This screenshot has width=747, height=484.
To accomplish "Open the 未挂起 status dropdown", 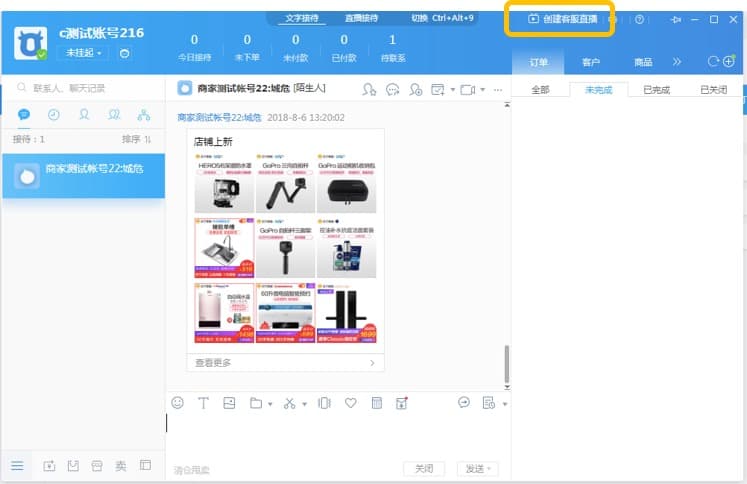I will tap(83, 52).
